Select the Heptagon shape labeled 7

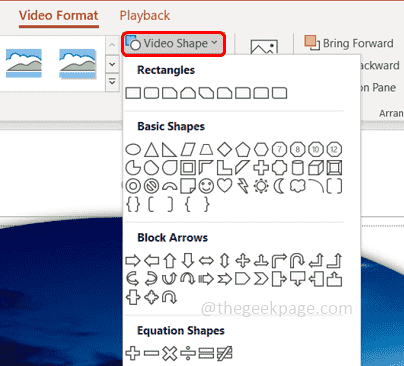pyautogui.click(x=279, y=149)
